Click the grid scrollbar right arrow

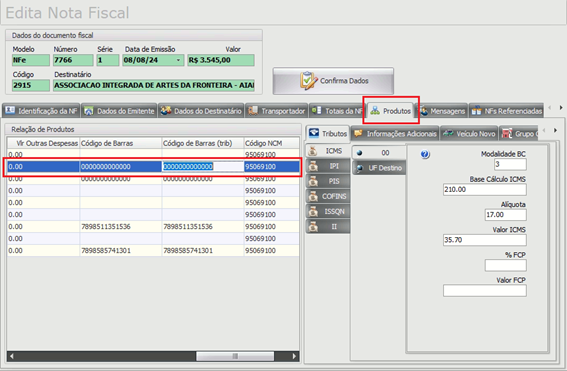coord(294,356)
